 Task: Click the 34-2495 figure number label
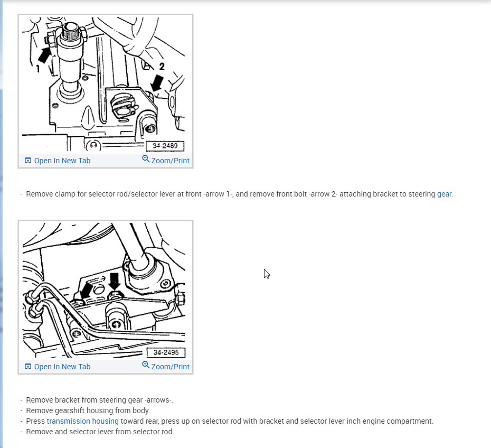(166, 352)
